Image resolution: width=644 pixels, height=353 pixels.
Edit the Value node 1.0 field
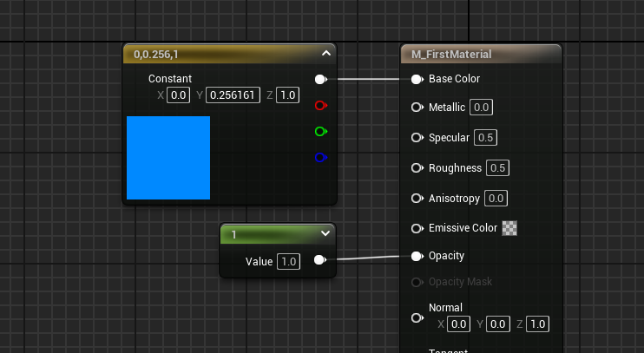[x=288, y=261]
